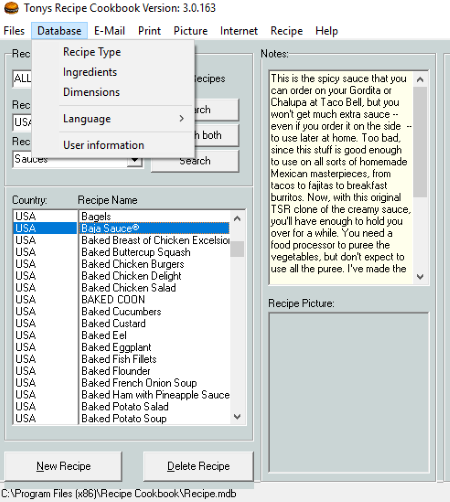
Task: Select Baked Flounder recipe
Action: (155, 371)
